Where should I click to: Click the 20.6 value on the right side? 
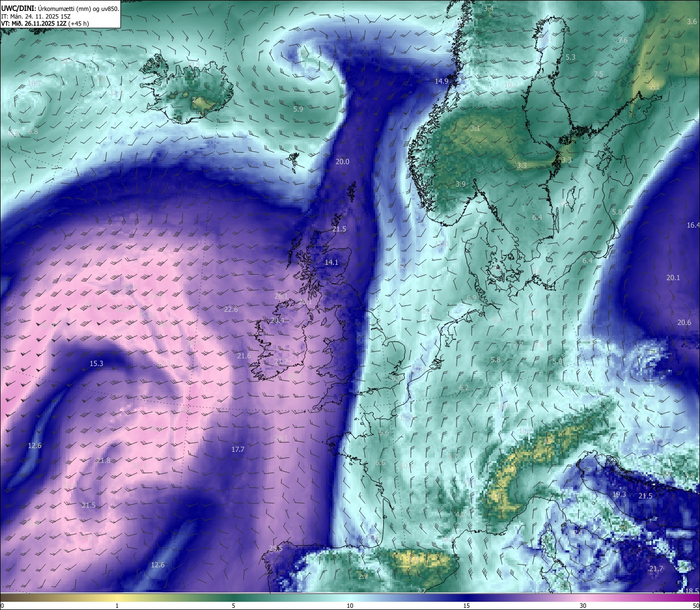tap(684, 322)
